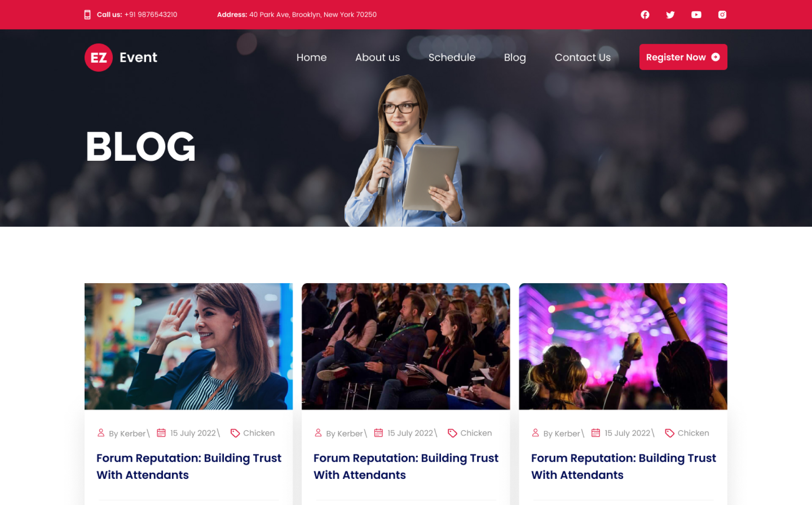812x505 pixels.
Task: Open the Instagram social icon
Action: pyautogui.click(x=722, y=15)
